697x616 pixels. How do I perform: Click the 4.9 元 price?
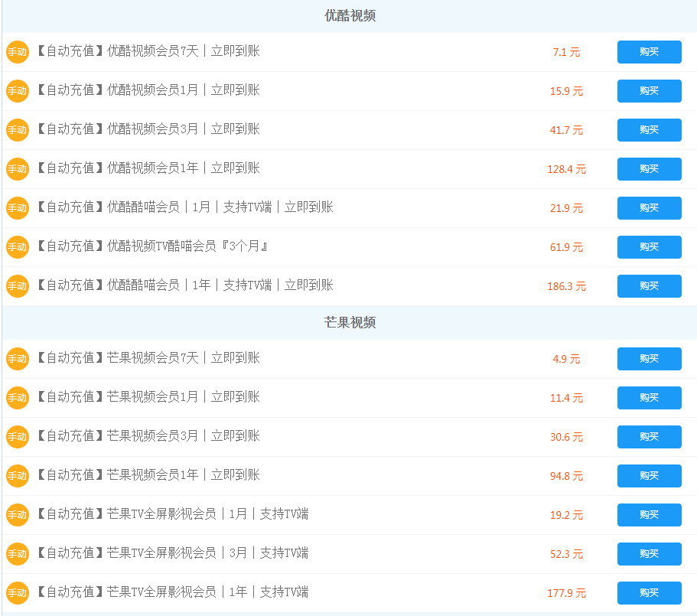[x=566, y=359]
